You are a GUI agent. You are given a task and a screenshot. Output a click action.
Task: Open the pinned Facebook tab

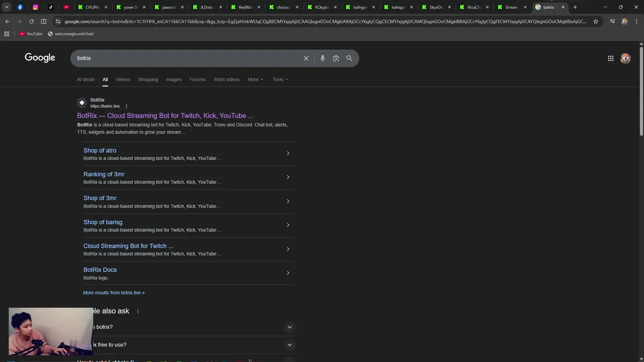pos(20,7)
